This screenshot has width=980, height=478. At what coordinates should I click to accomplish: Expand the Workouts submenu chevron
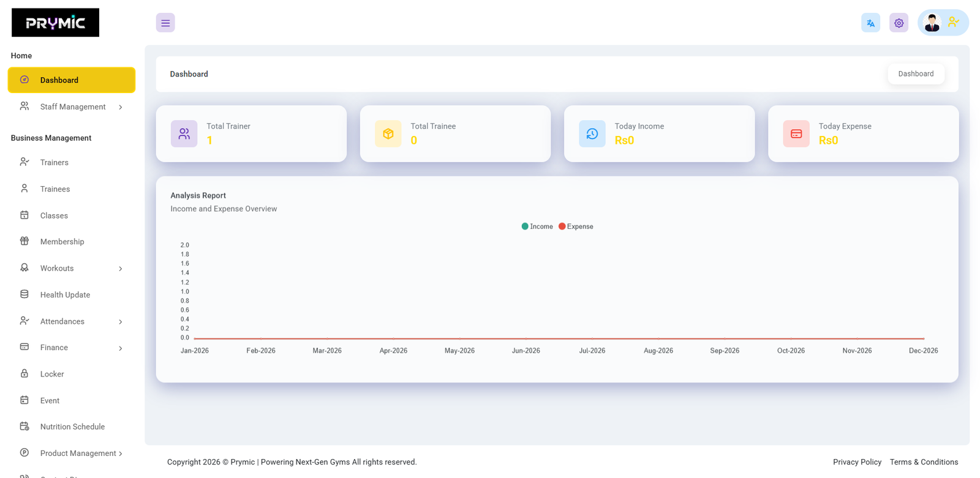coord(120,269)
